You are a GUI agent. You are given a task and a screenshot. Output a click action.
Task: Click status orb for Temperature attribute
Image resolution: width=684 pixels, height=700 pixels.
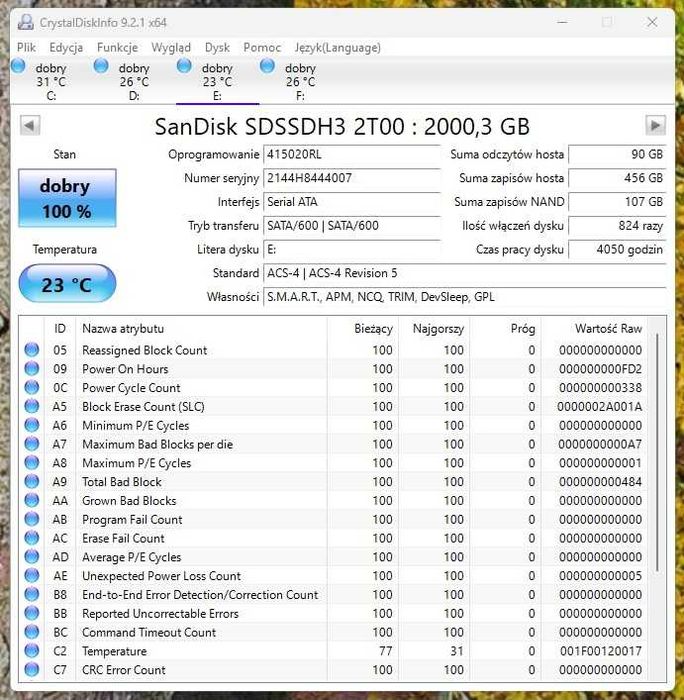point(32,651)
